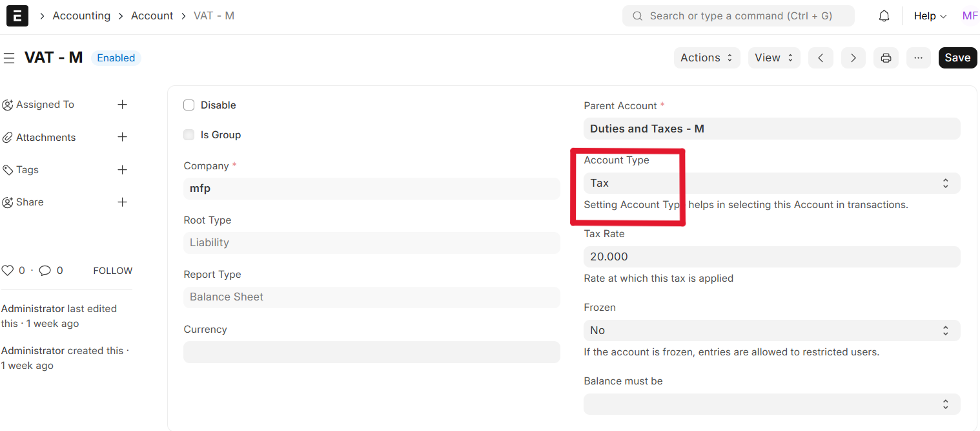Expand the Frozen dropdown

pos(771,330)
